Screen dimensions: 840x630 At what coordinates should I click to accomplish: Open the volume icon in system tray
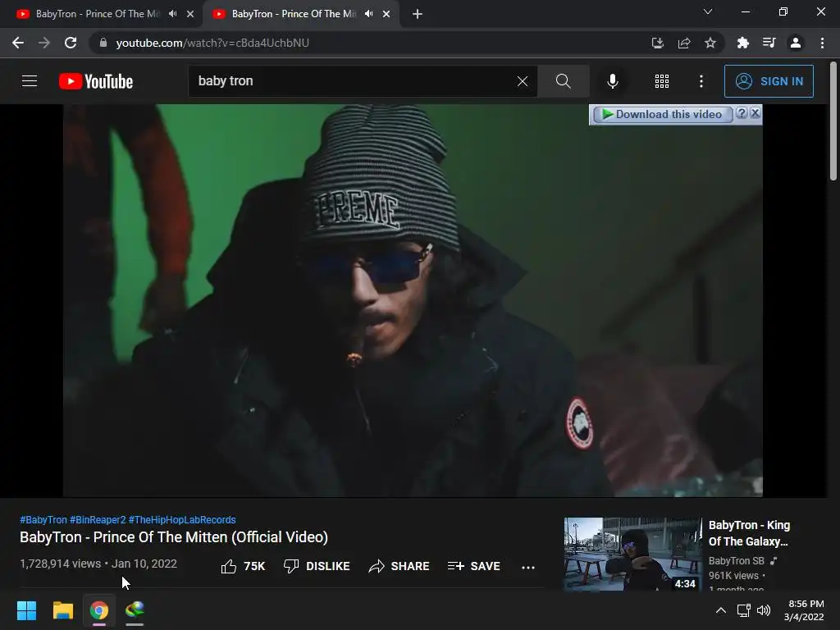point(764,610)
